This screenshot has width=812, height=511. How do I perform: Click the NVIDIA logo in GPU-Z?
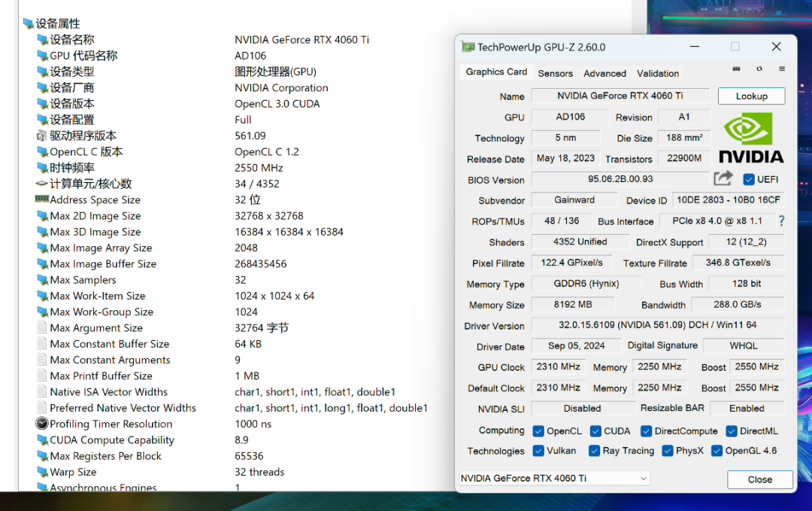[x=751, y=138]
